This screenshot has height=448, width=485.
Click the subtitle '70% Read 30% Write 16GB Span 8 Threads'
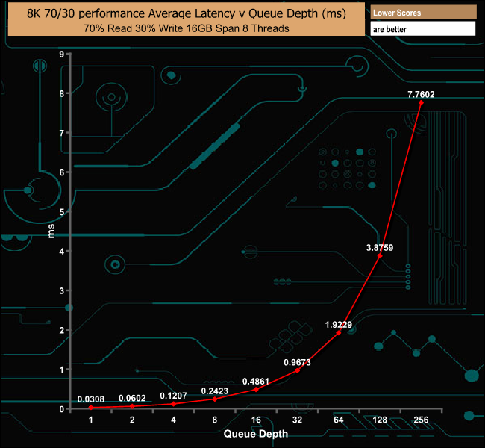[x=187, y=28]
